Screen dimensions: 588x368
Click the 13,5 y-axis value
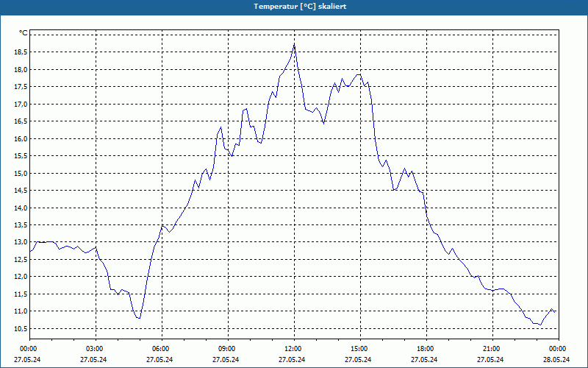[x=21, y=225]
